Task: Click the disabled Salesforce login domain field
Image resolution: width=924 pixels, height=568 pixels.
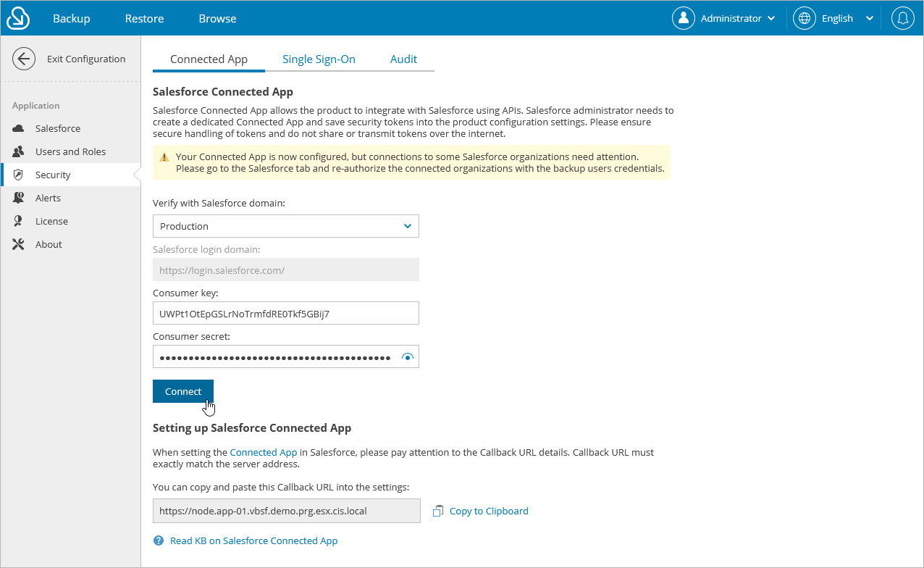Action: (286, 270)
